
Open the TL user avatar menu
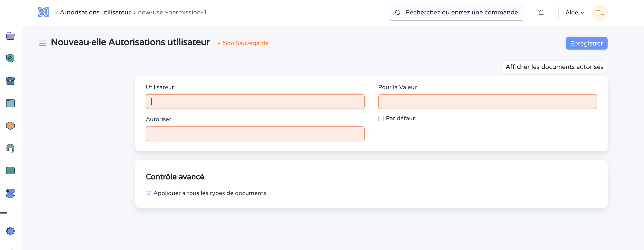(x=599, y=13)
